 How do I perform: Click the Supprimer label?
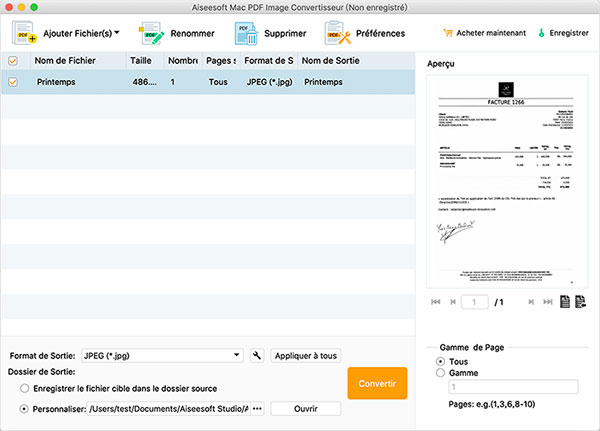pos(285,34)
